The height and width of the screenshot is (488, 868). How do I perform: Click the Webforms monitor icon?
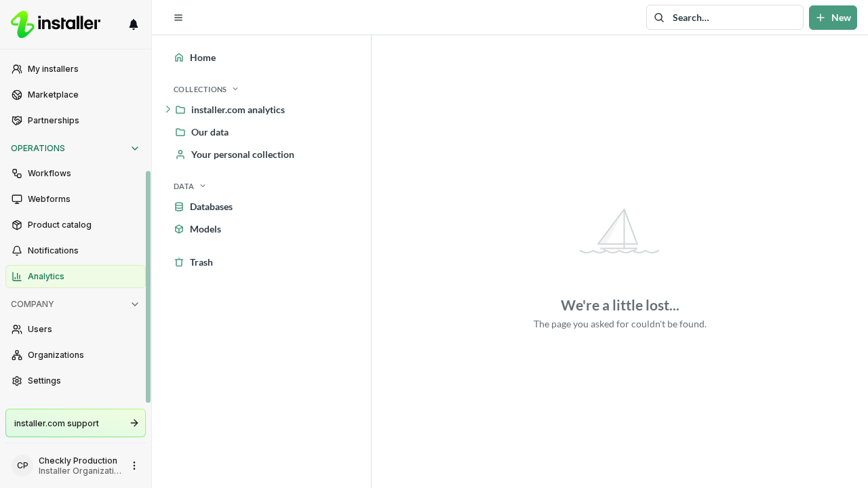click(17, 199)
